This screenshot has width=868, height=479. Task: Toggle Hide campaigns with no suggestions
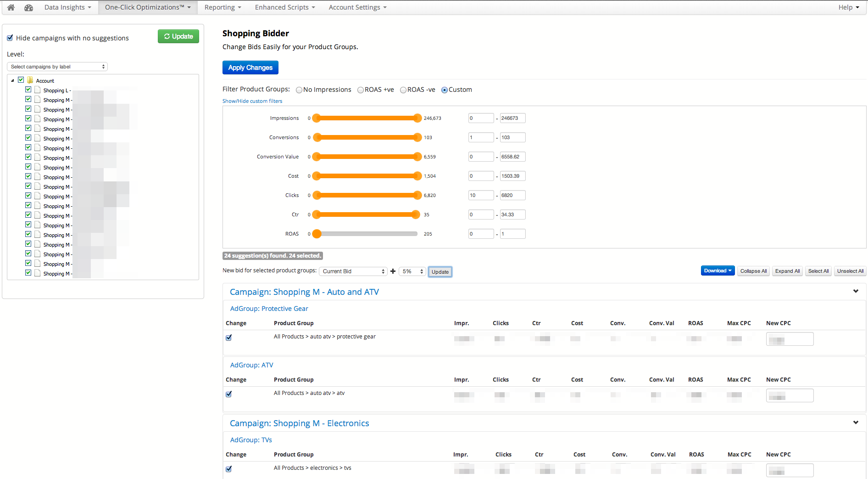coord(10,38)
